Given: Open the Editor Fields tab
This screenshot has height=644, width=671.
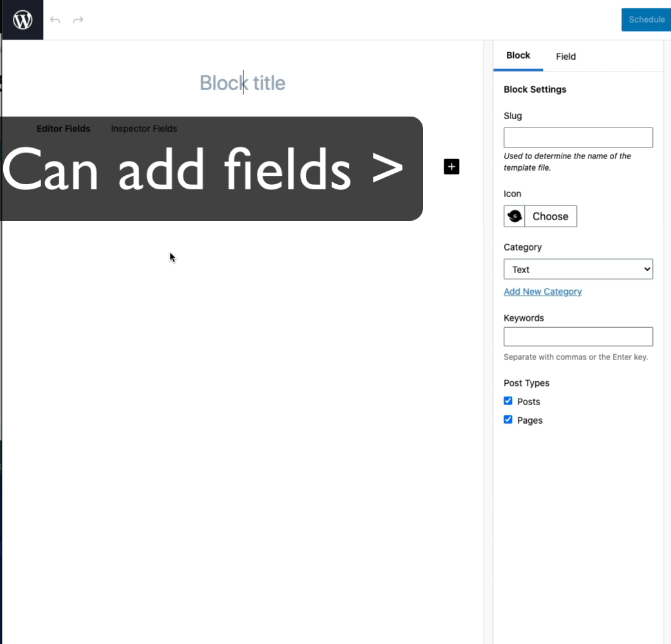Looking at the screenshot, I should (x=63, y=128).
